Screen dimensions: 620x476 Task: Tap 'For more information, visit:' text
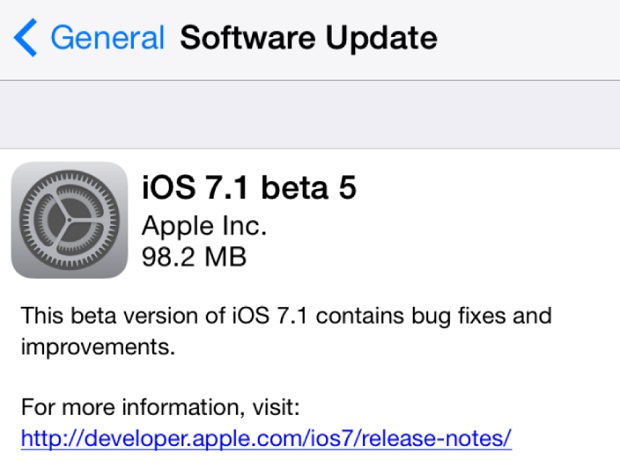tap(160, 407)
